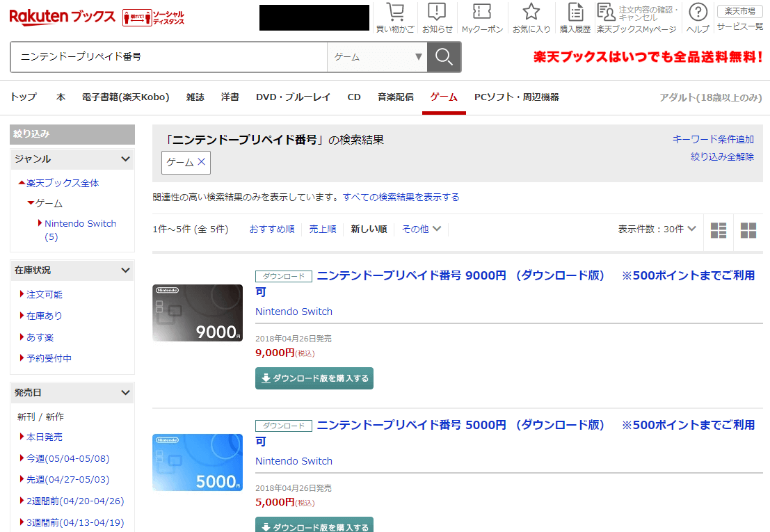Go to the トップ tab
The width and height of the screenshot is (770, 532).
pos(24,97)
